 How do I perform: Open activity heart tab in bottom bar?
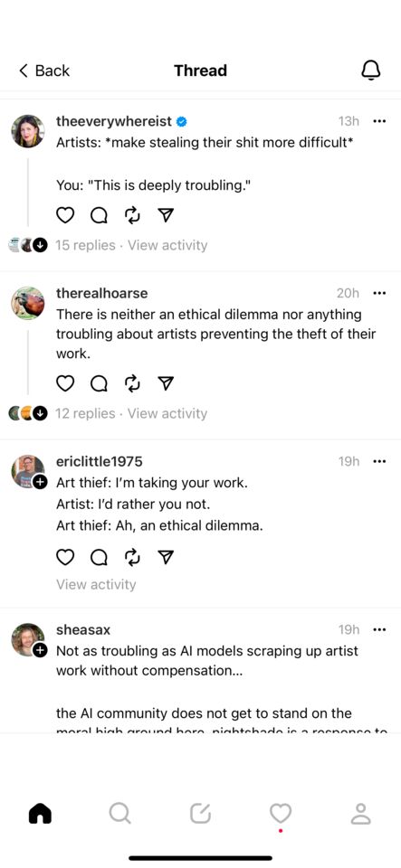point(281,814)
